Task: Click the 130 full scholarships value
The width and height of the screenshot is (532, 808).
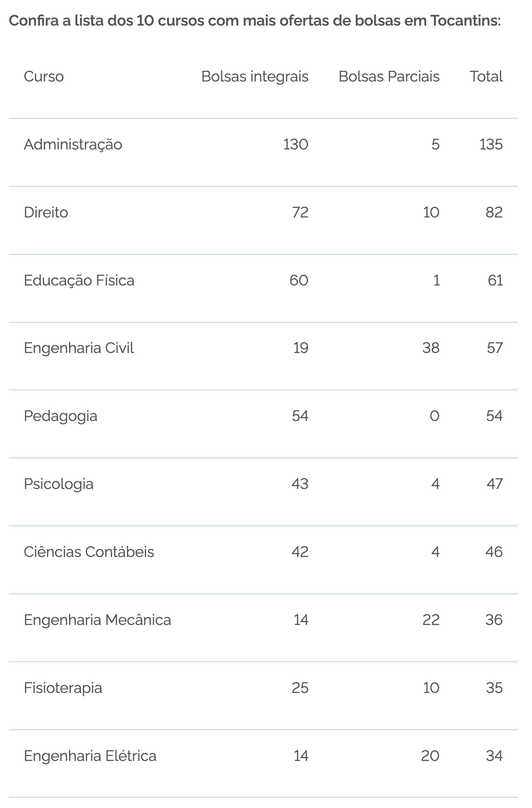Action: point(296,144)
